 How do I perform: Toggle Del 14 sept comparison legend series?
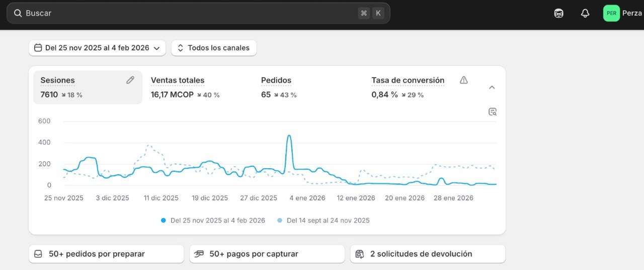(x=324, y=220)
